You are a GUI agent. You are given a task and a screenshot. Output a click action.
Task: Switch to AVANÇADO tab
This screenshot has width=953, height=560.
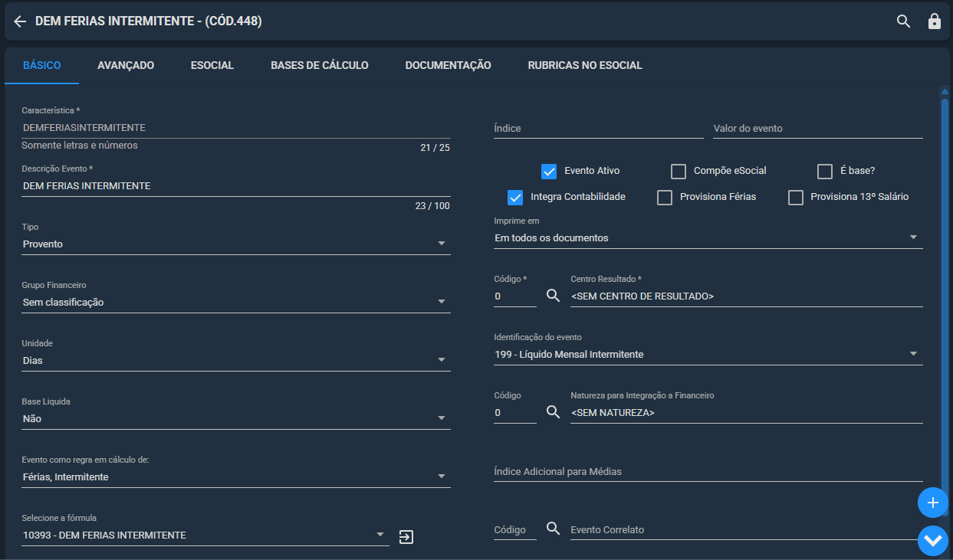(x=126, y=65)
